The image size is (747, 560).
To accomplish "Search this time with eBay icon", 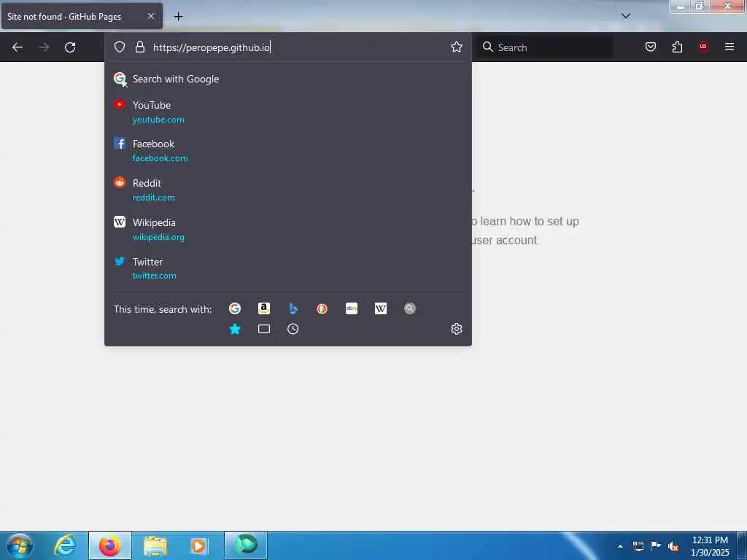I will point(352,308).
